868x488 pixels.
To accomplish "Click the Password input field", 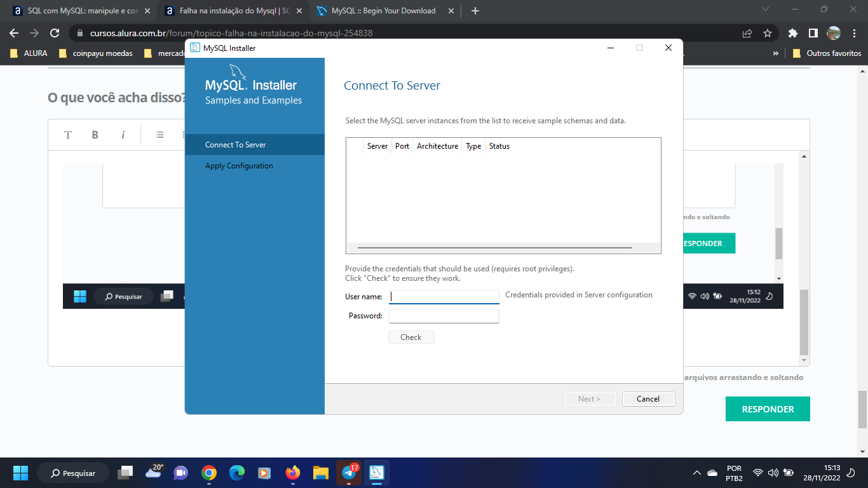I will point(444,316).
